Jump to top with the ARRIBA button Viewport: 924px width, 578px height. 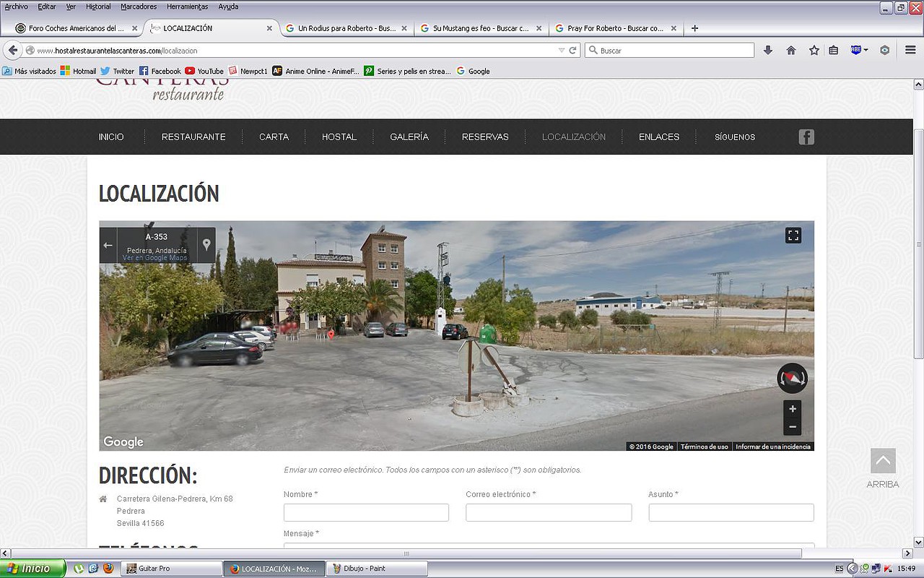883,468
